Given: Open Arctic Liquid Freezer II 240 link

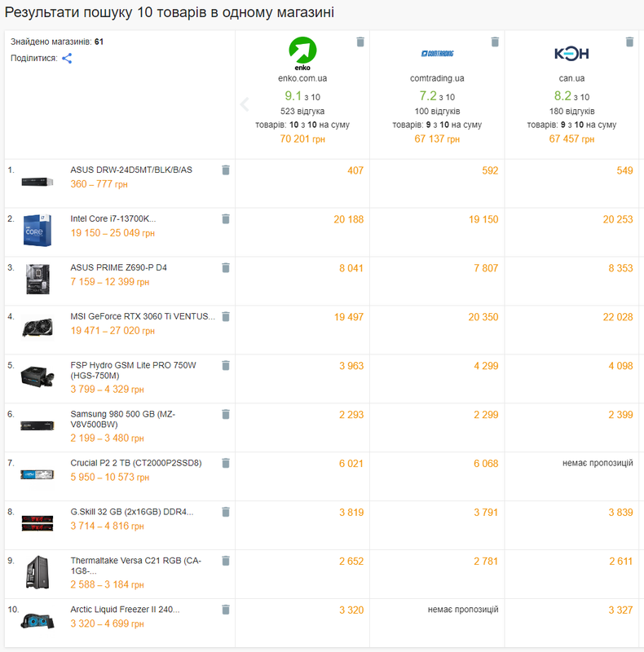Looking at the screenshot, I should (x=125, y=610).
